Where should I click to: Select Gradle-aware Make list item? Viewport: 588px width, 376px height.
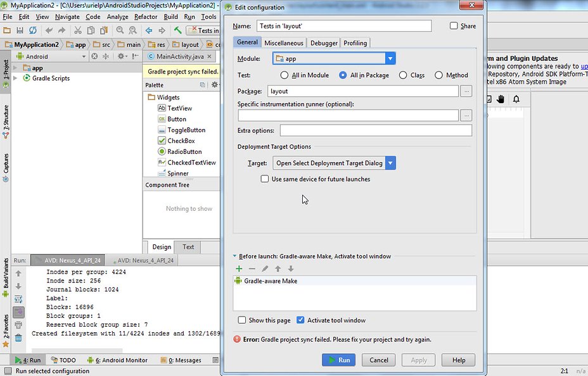pyautogui.click(x=354, y=281)
